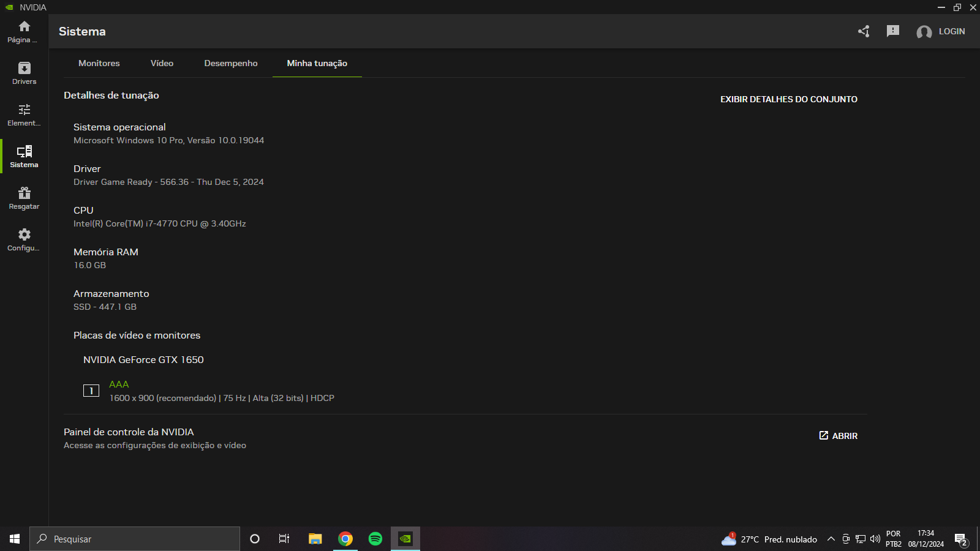Click EXIBIR DETALHES DO CONJUNTO
Screen dimensions: 980x551
pos(789,99)
